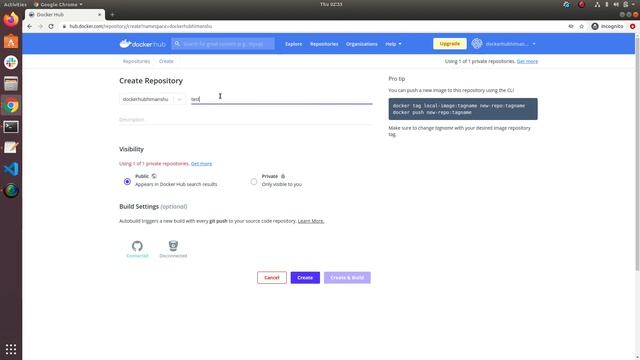Click the Create button

click(x=305, y=278)
